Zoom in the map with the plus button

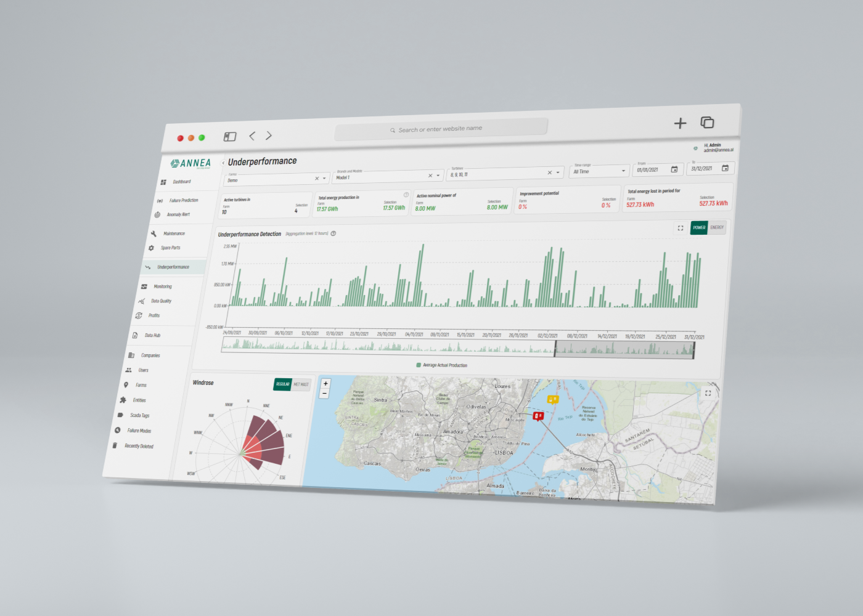tap(325, 384)
